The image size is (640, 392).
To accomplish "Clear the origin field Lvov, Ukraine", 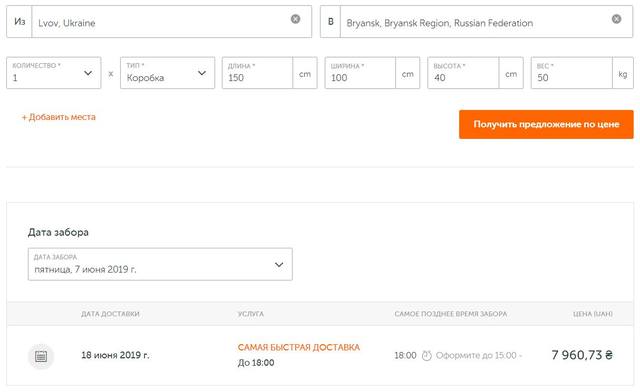I will 296,19.
